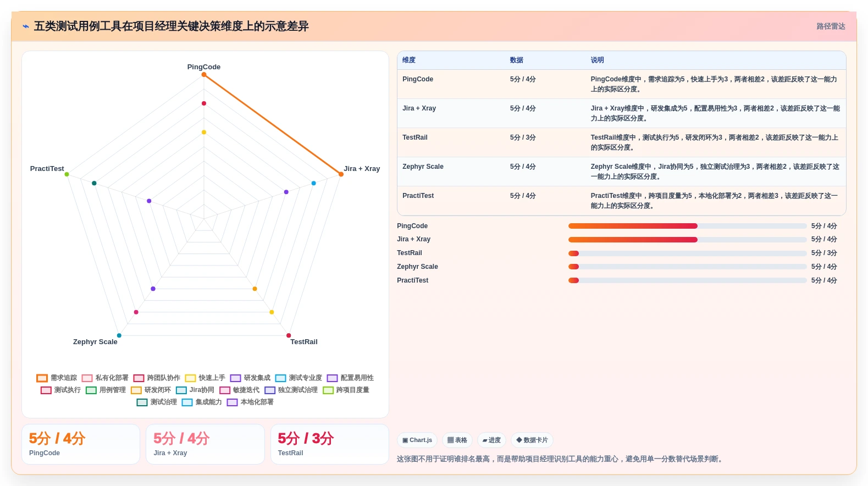
Task: Click the blue icon beside the title
Action: pos(26,26)
